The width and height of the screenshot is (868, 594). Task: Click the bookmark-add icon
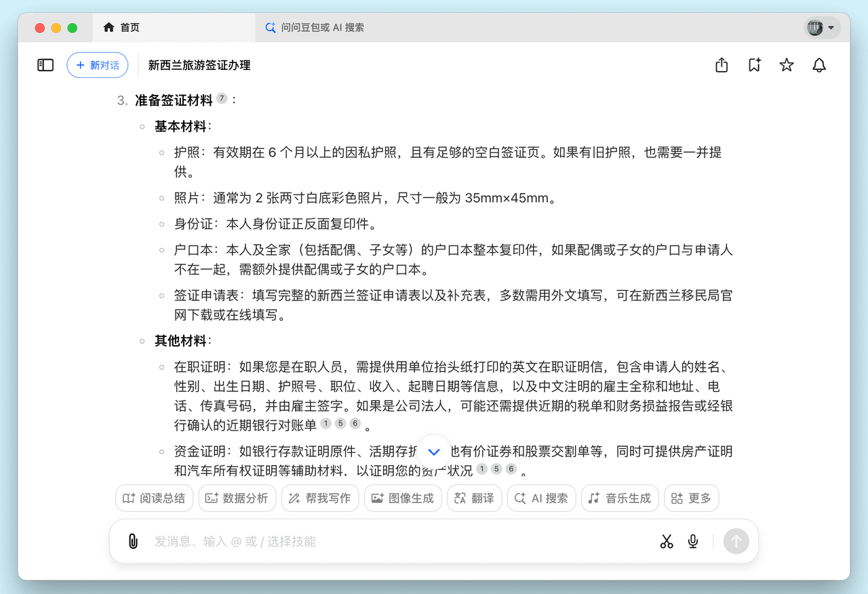click(754, 65)
